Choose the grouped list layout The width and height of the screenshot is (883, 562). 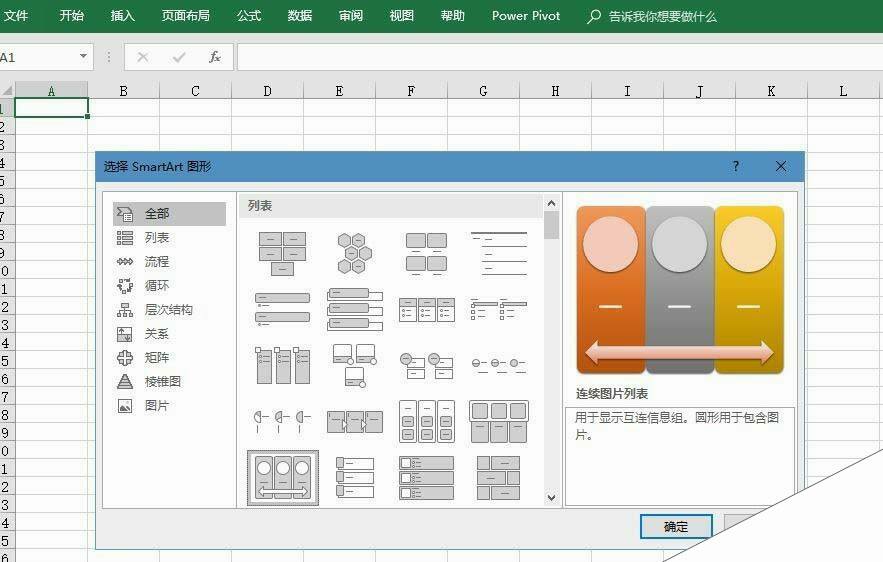(x=426, y=421)
